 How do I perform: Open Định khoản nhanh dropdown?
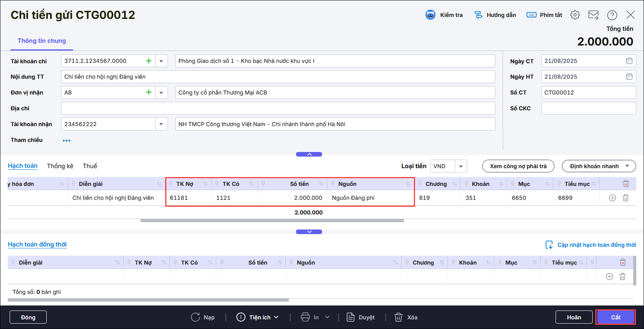tap(627, 166)
